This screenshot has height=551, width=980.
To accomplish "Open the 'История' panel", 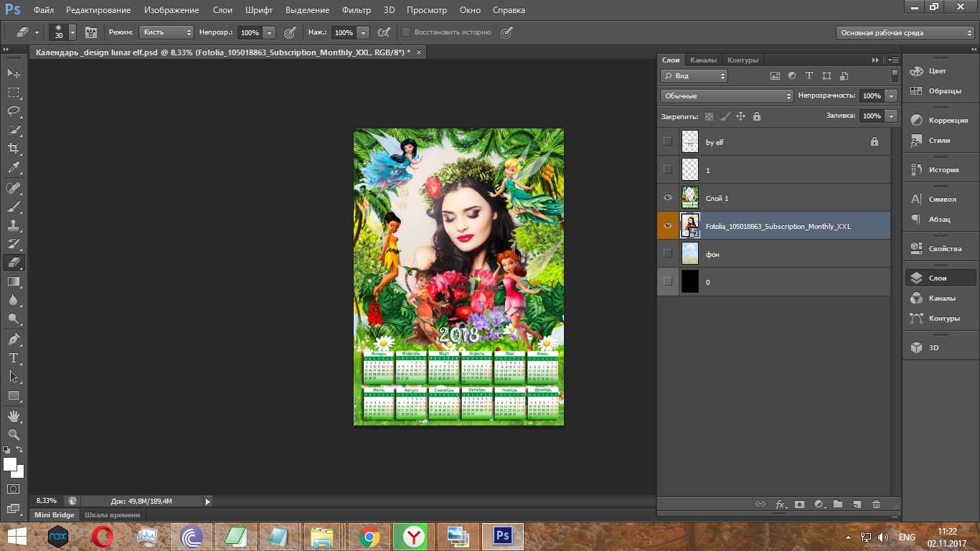I will [939, 170].
